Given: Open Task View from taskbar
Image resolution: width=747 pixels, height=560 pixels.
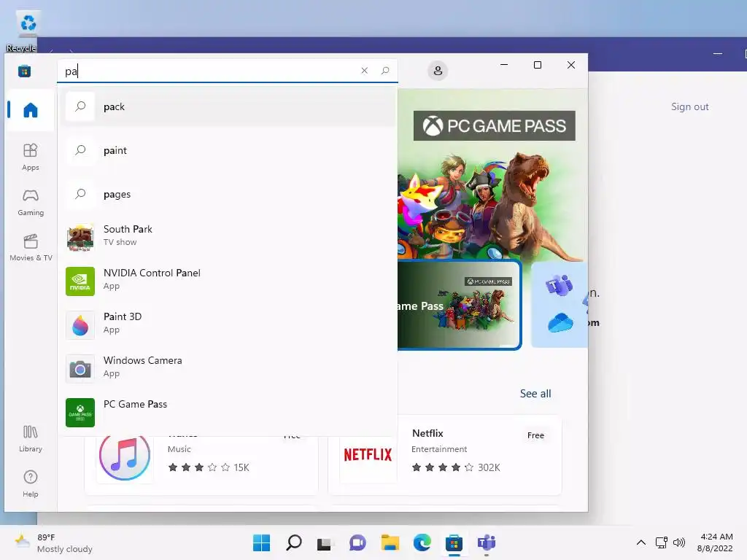Looking at the screenshot, I should (x=325, y=542).
